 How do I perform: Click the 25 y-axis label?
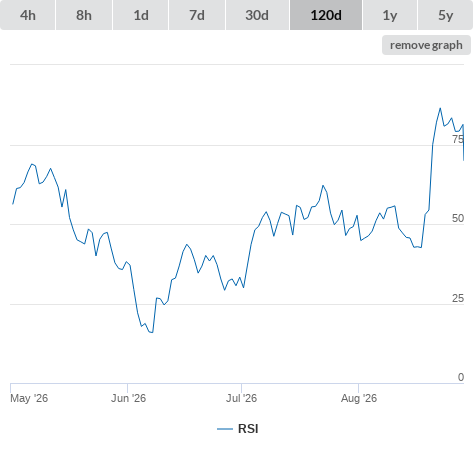(x=458, y=298)
